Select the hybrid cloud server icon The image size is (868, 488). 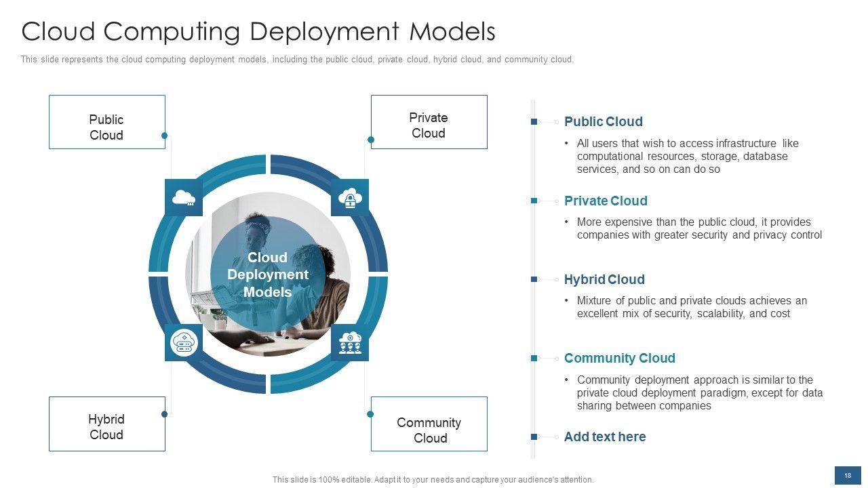click(184, 342)
